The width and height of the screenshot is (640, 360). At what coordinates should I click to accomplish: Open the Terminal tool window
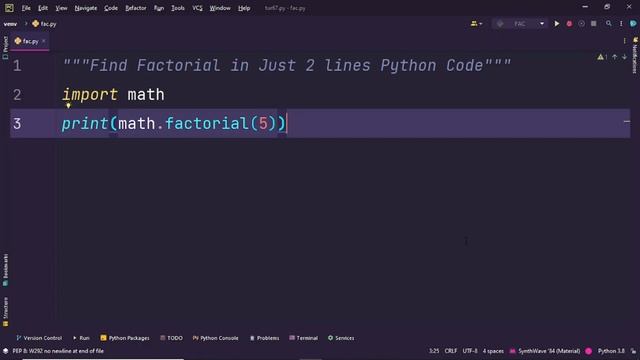(303, 338)
